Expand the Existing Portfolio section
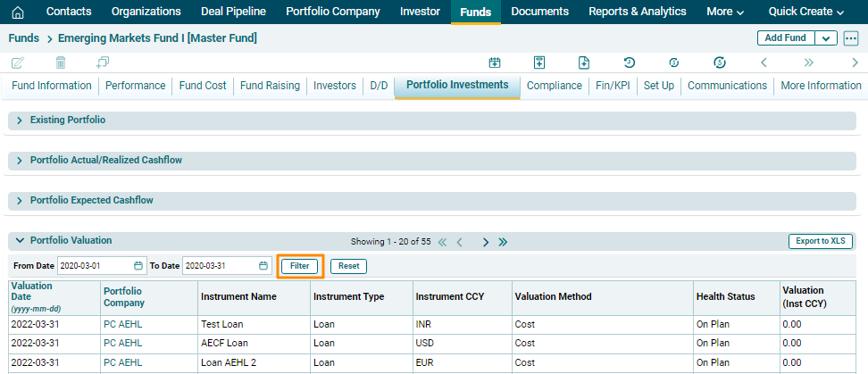868x374 pixels. point(20,120)
